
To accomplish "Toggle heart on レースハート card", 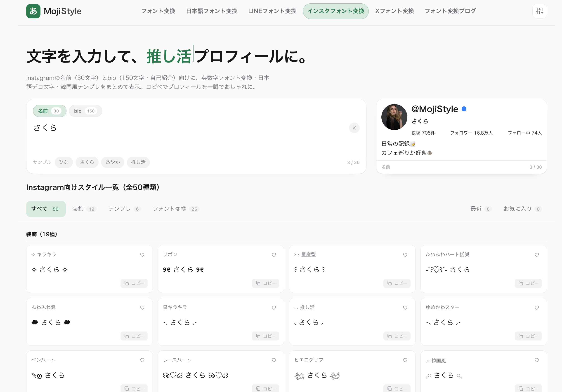I will coord(274,360).
